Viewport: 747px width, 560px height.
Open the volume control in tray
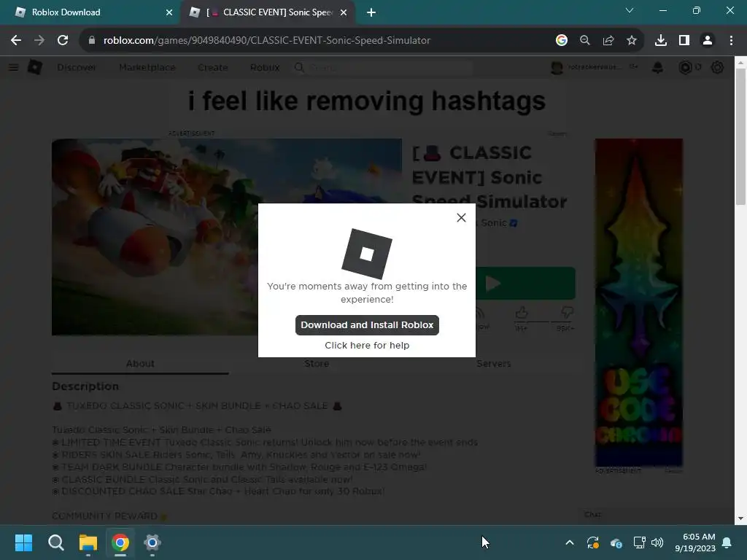tap(657, 542)
